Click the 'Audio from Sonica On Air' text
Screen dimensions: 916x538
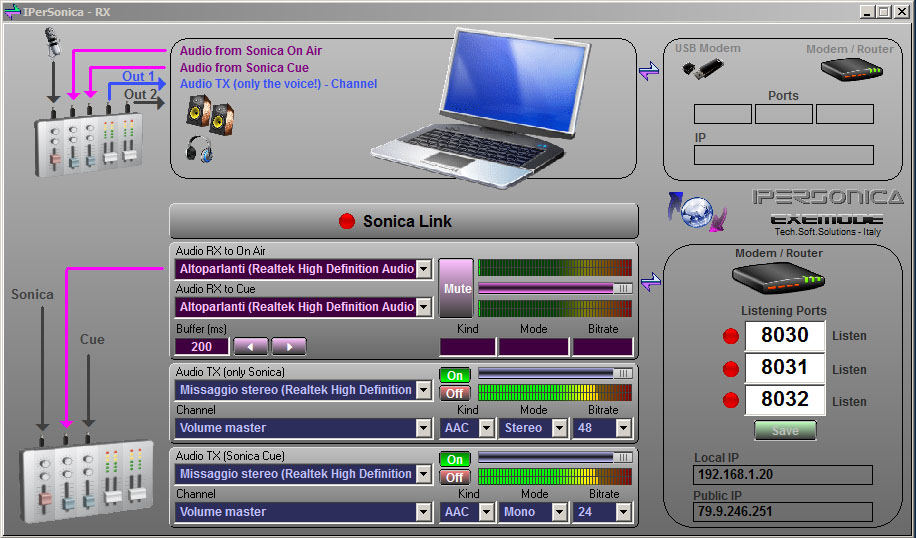pos(251,51)
